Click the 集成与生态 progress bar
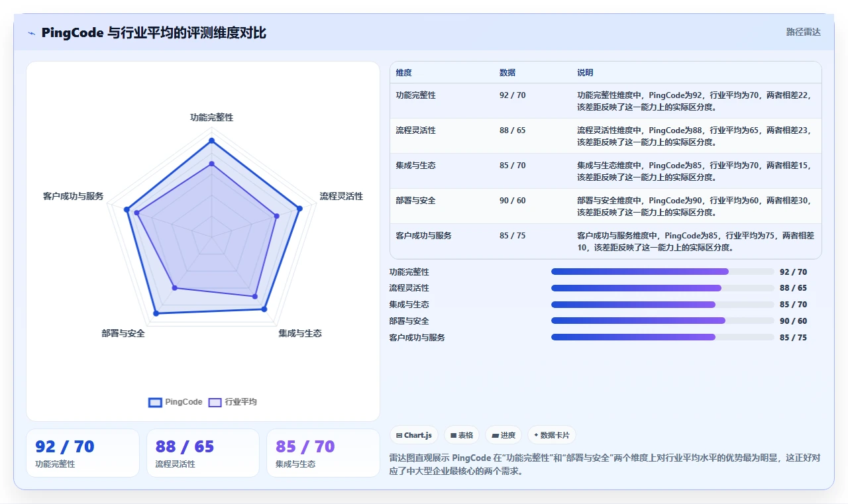Viewport: 848px width, 504px height. pyautogui.click(x=662, y=305)
